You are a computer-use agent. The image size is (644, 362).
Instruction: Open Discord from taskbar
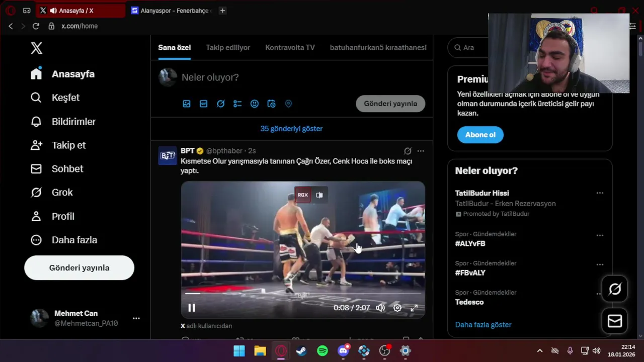(x=344, y=351)
